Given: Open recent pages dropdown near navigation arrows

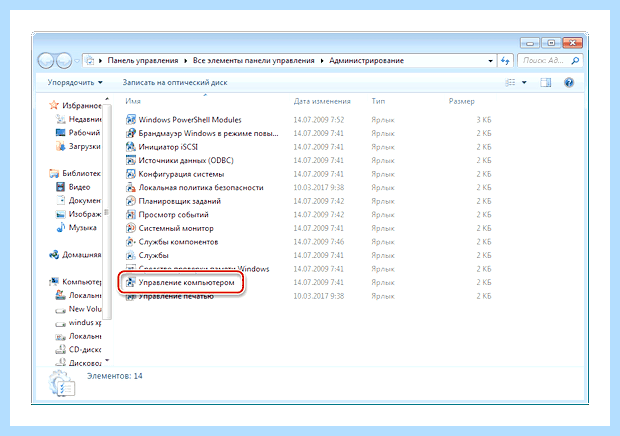Looking at the screenshot, I should (x=77, y=60).
